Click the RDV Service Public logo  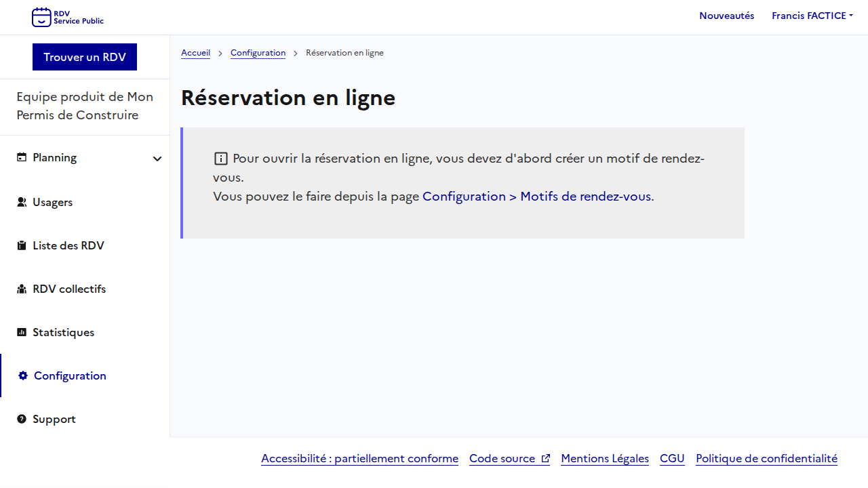tap(68, 17)
